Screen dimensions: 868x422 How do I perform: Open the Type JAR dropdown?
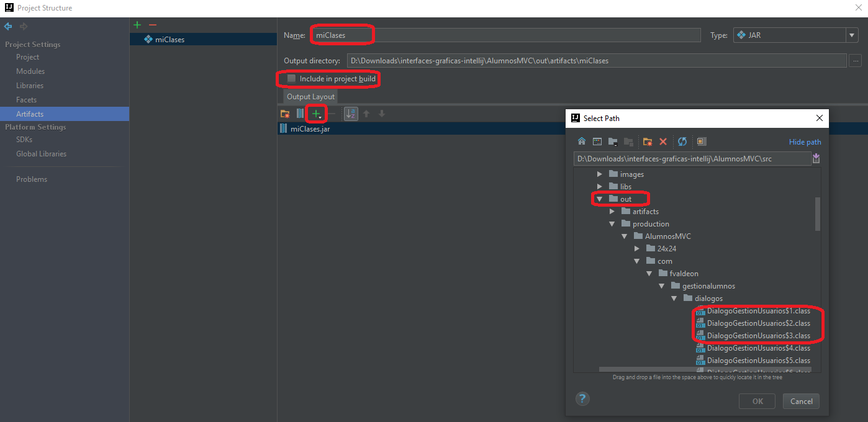(x=852, y=35)
